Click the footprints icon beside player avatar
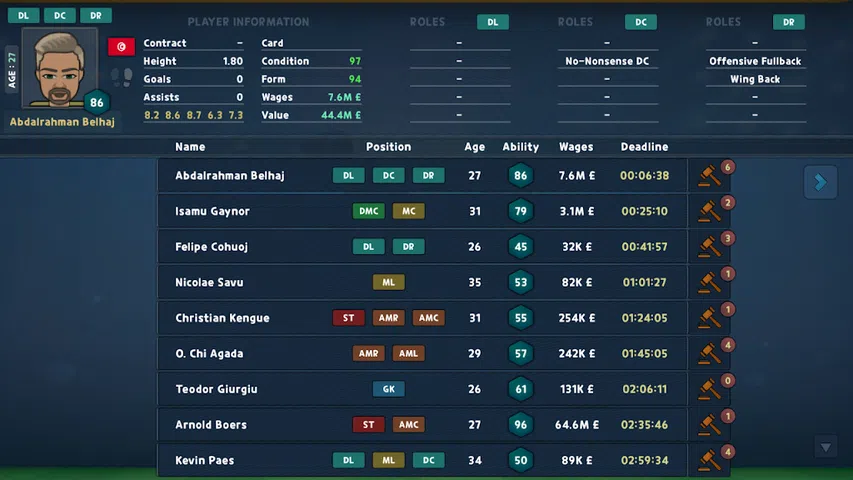This screenshot has width=853, height=480. click(121, 76)
